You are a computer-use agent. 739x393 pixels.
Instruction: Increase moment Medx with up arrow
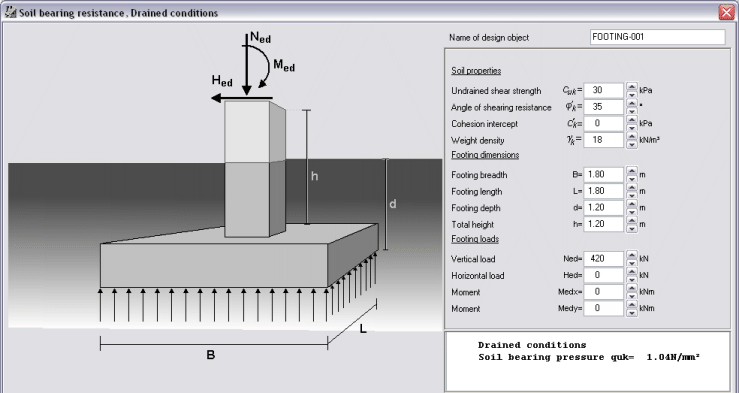pos(632,288)
